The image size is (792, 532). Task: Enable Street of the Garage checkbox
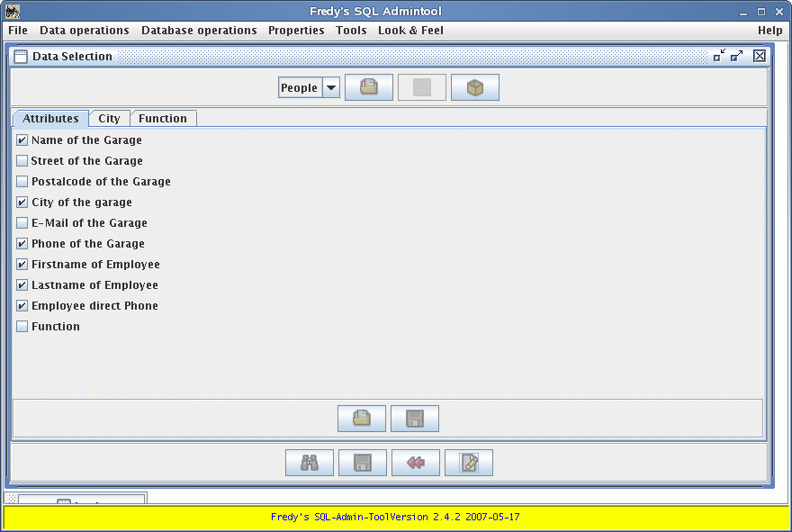22,161
